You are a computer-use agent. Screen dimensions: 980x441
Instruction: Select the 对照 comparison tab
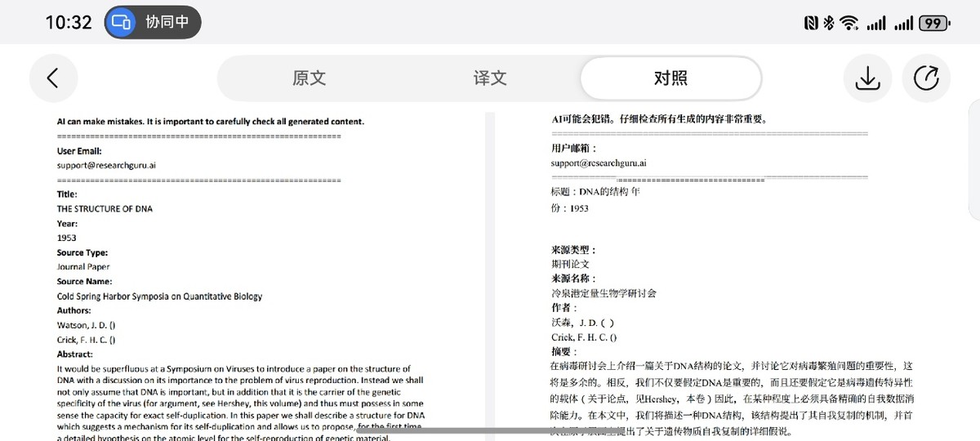(670, 78)
